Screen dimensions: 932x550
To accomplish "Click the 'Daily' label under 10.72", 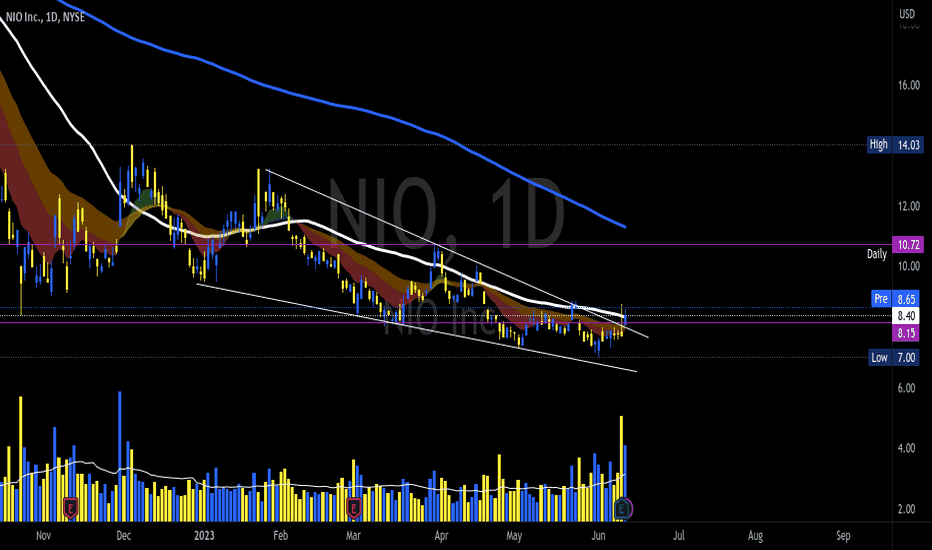I will [x=877, y=254].
